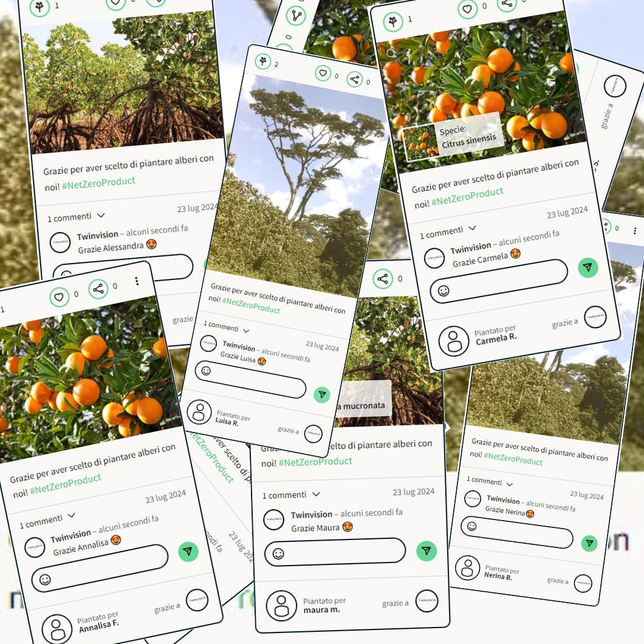Viewport: 644px width, 644px height.
Task: Click the comment input field in Carmela's card
Action: [499, 281]
